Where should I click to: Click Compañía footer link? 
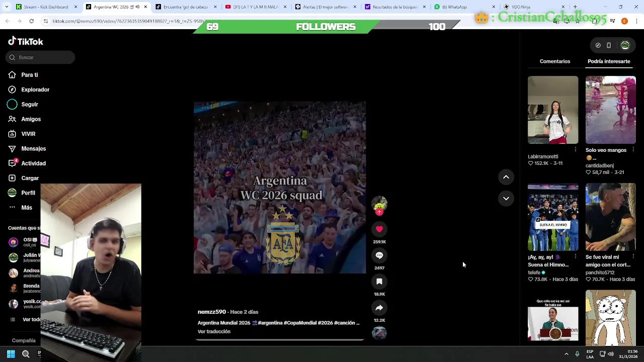tap(24, 340)
